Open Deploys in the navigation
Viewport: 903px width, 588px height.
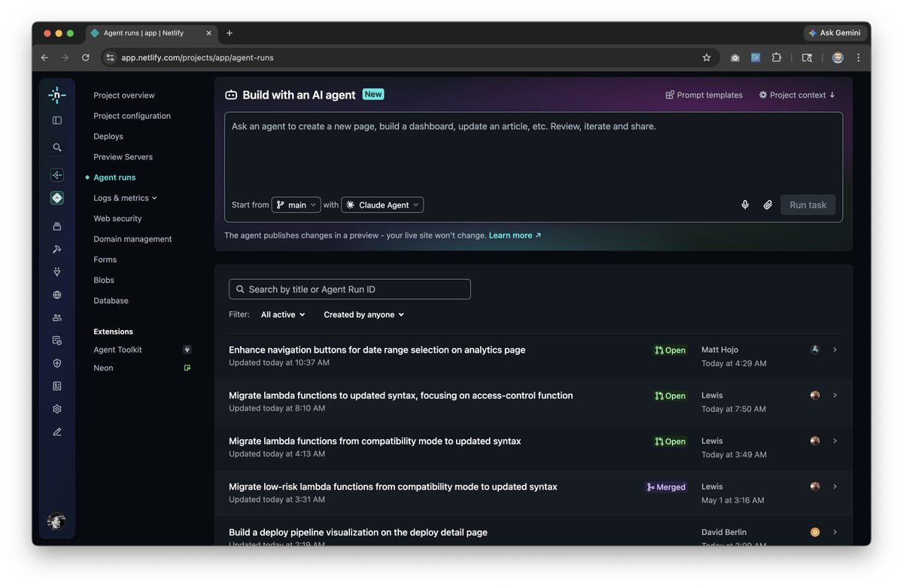pos(108,136)
